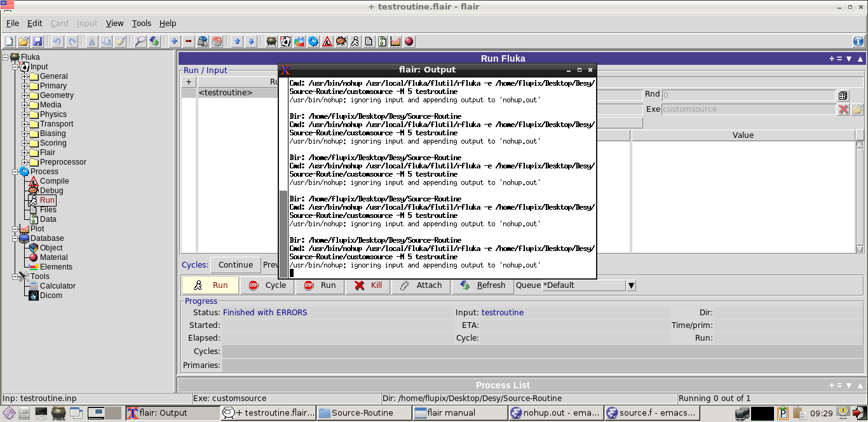This screenshot has width=868, height=422.
Task: Click the blue up arrow toolbar icon
Action: coord(238,41)
